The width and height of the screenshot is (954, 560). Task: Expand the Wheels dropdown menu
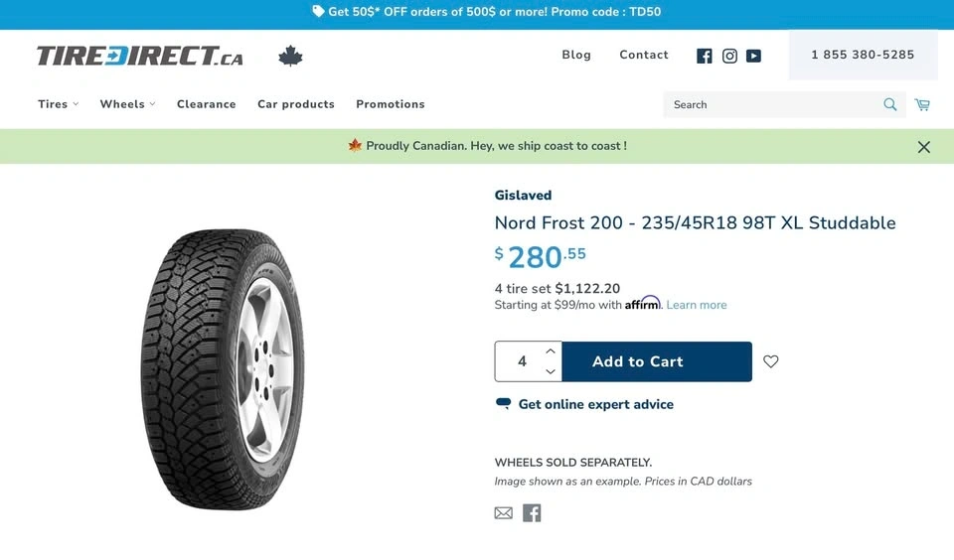pos(127,104)
